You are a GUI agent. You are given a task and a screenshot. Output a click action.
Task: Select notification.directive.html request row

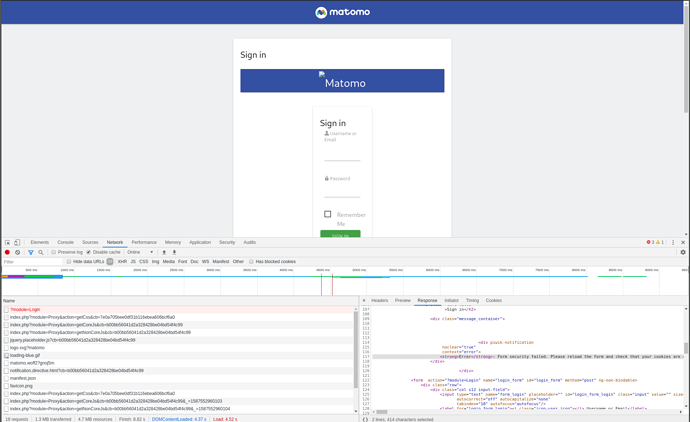coord(178,371)
